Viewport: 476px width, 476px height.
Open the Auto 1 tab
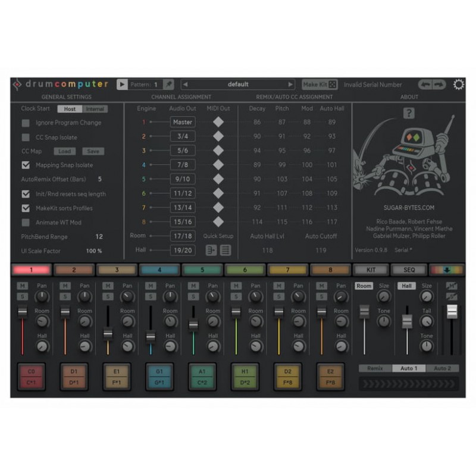tap(409, 368)
